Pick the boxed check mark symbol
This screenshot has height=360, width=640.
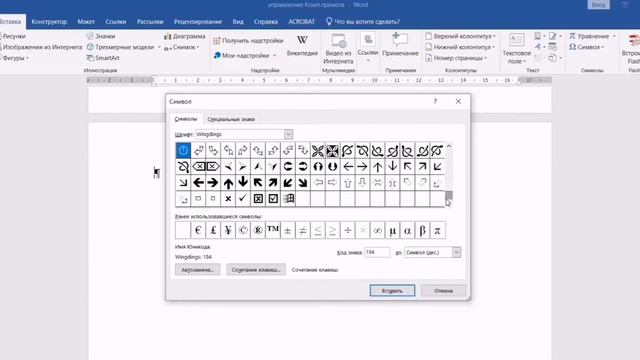(x=273, y=199)
